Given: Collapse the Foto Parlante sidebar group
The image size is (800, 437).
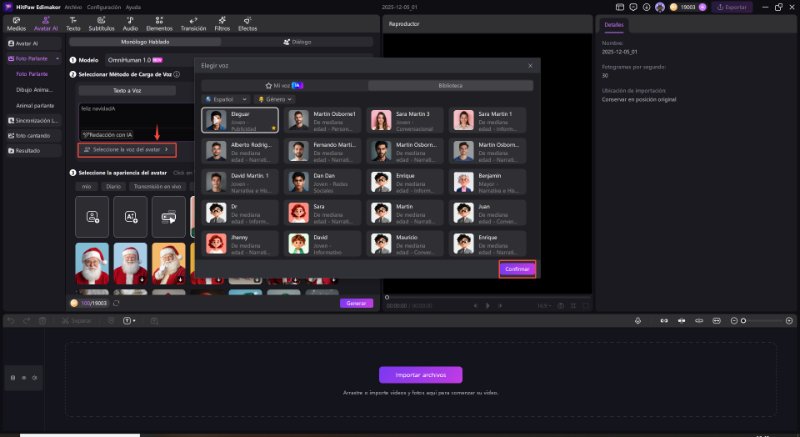Looking at the screenshot, I should pyautogui.click(x=56, y=59).
